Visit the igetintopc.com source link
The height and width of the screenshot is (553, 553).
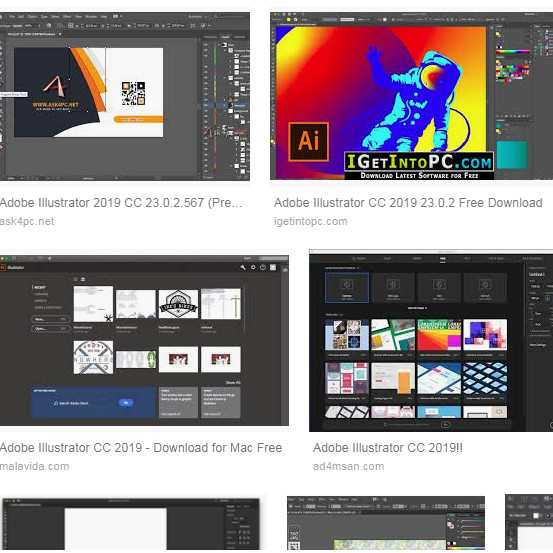point(310,221)
